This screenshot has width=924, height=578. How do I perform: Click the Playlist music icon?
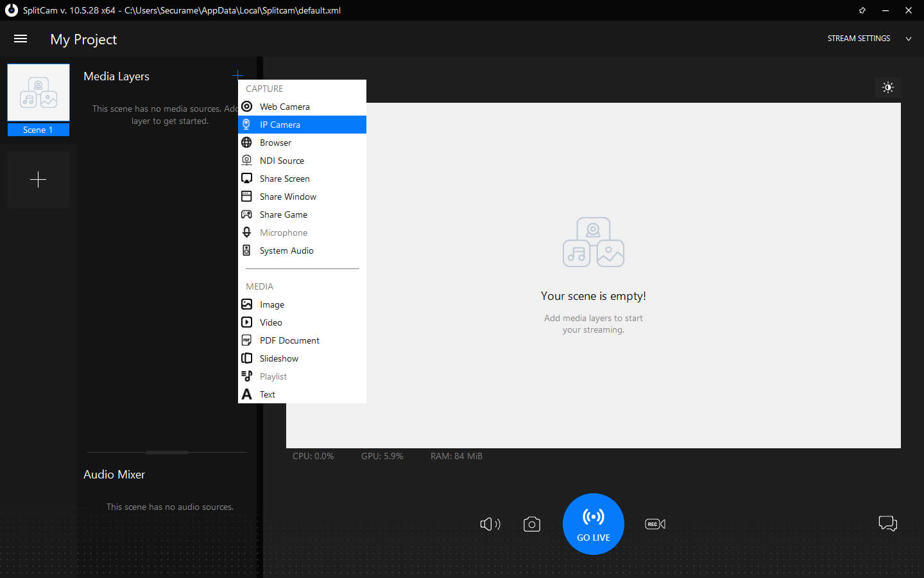(246, 376)
